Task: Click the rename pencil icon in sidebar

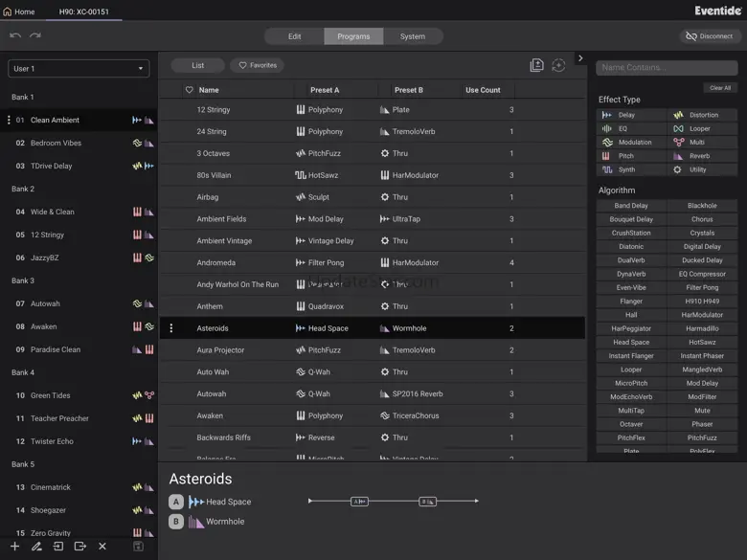Action: (x=36, y=547)
